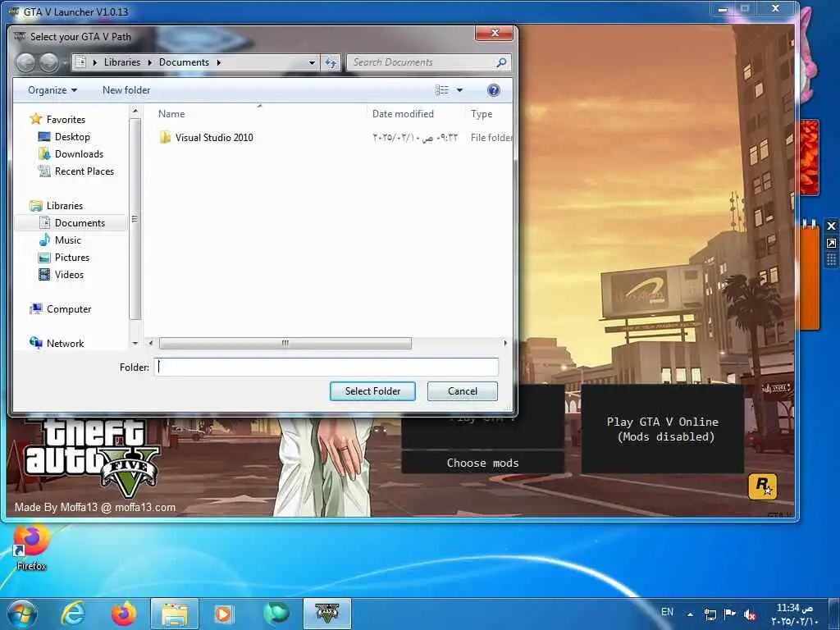Launch Internet Explorer from the taskbar
840x630 pixels.
(x=73, y=614)
